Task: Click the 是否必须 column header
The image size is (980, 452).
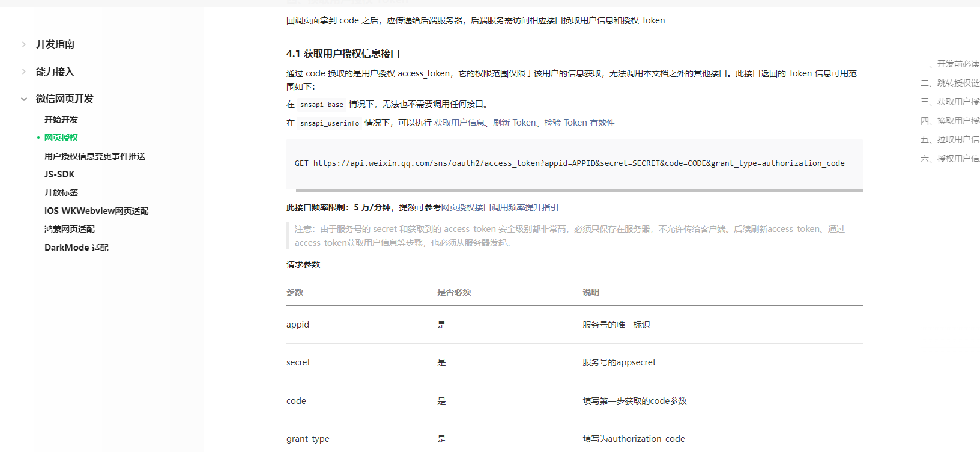Action: pyautogui.click(x=454, y=292)
